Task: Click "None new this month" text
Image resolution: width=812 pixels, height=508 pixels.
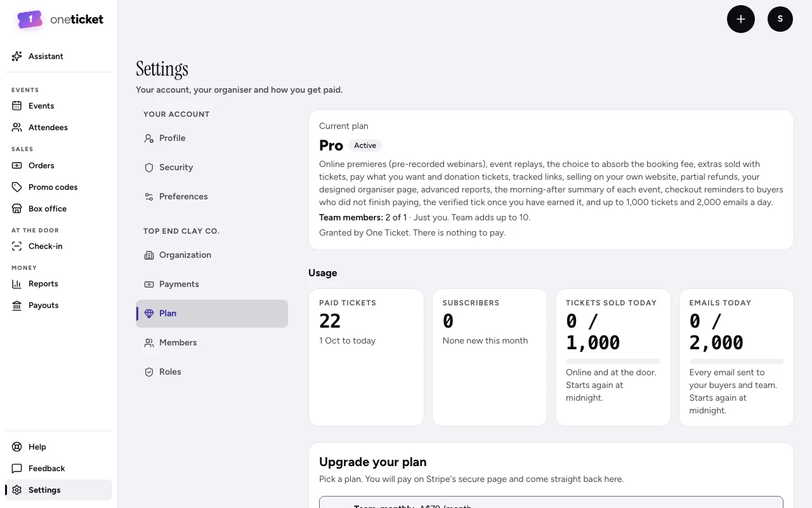Action: point(485,341)
